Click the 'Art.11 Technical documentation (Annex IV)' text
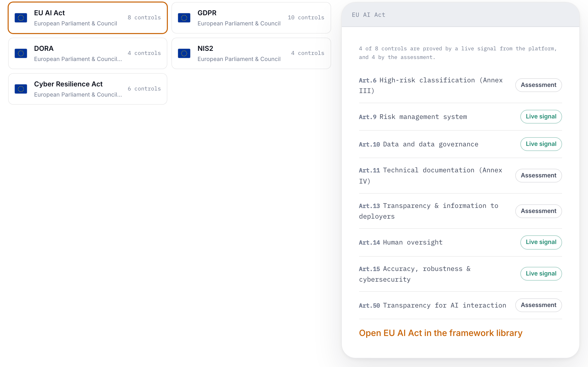This screenshot has width=588, height=367. tap(431, 176)
